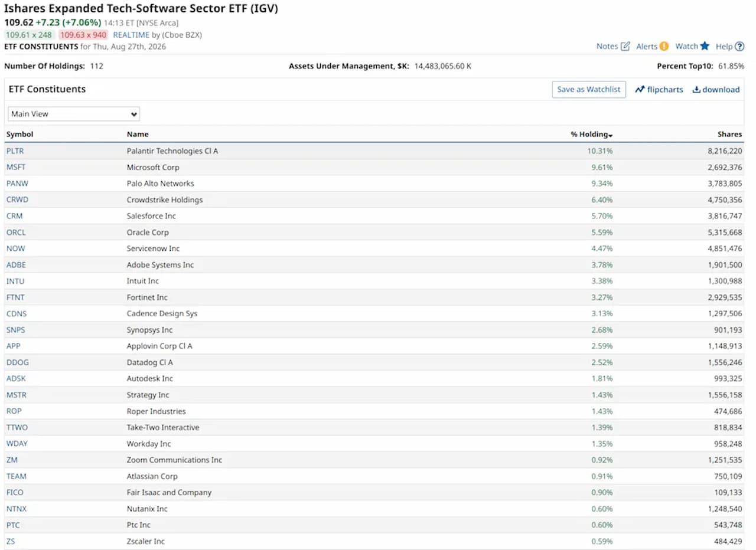Click the shares value 8,216,220
756x550 pixels.
pos(725,151)
